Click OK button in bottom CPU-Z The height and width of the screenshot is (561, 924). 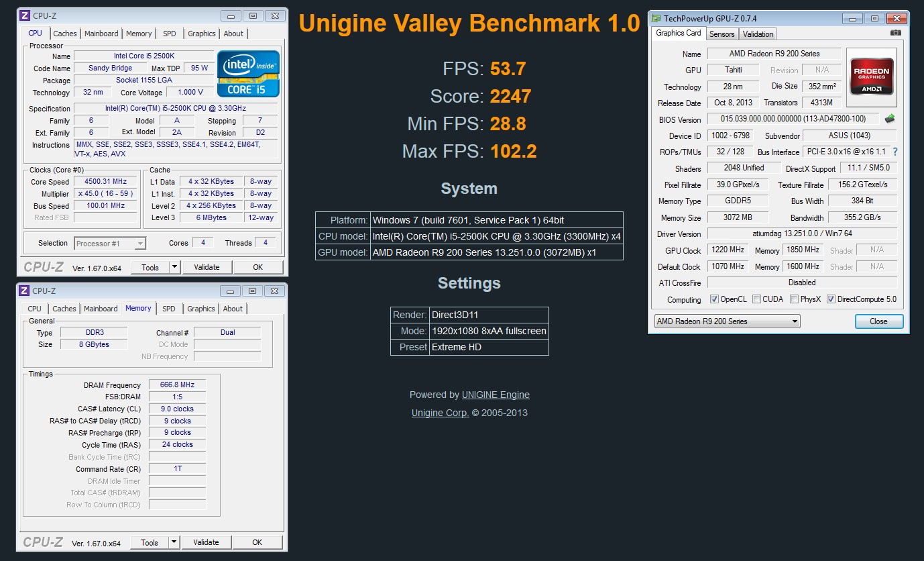pos(257,542)
